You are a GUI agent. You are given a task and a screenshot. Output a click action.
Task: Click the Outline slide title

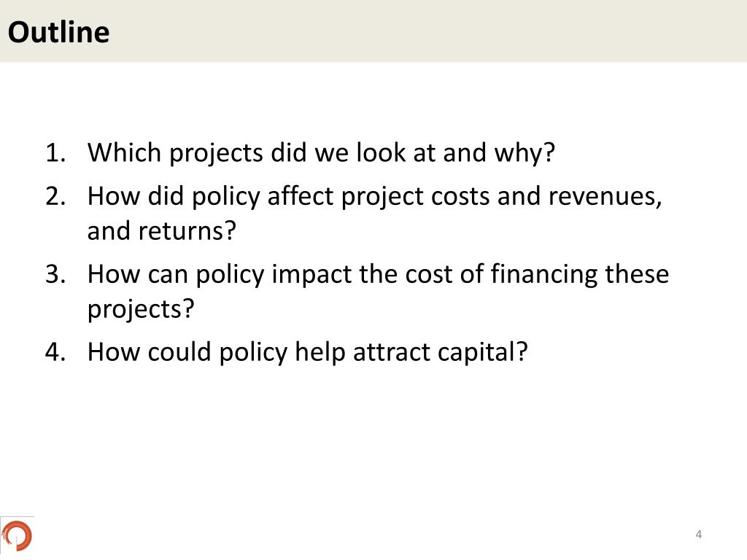[58, 32]
